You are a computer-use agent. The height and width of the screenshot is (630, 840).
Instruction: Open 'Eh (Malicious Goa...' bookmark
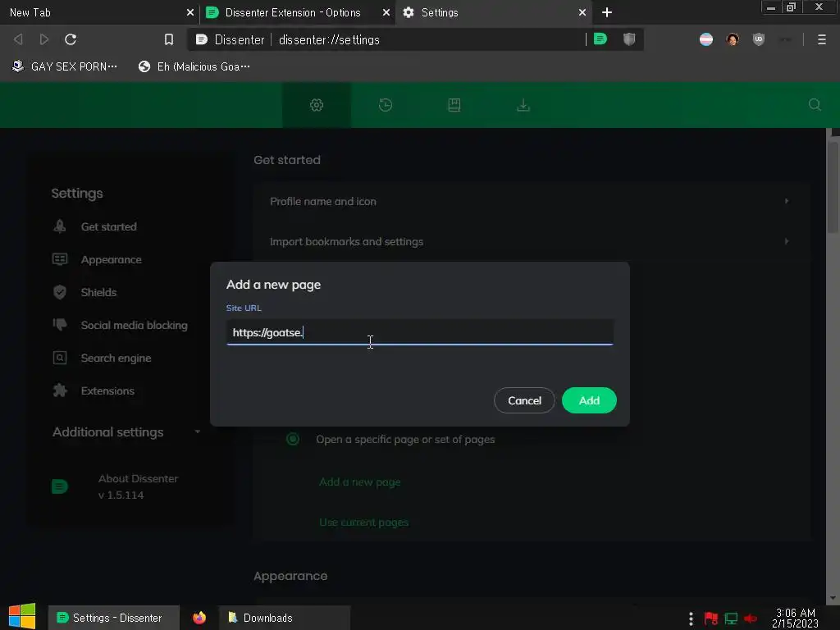tap(194, 66)
